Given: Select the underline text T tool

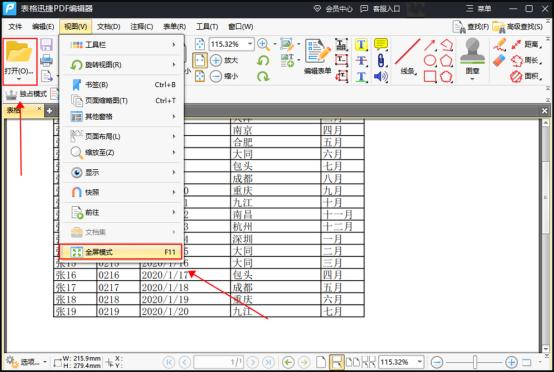Looking at the screenshot, I should point(361,76).
